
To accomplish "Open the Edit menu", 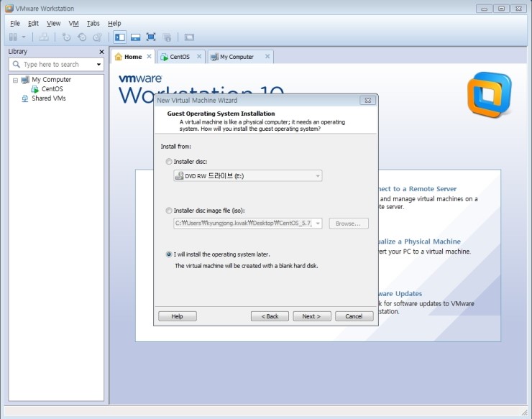I will tap(33, 23).
